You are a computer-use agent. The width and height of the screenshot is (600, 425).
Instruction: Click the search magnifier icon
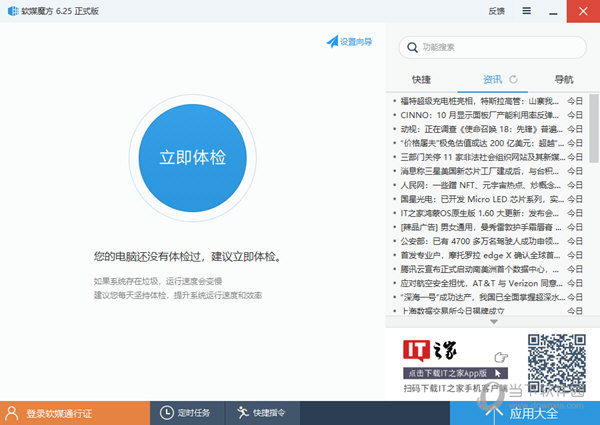coord(412,47)
